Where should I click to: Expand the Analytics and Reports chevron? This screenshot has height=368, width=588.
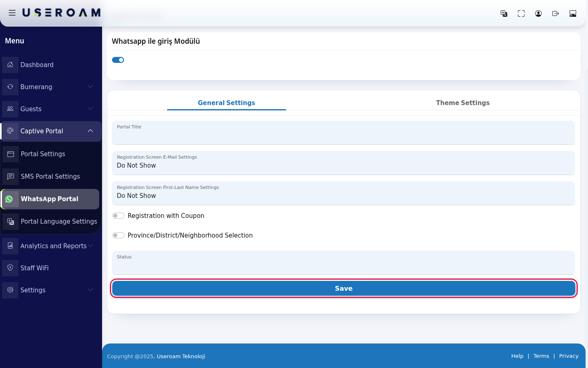[x=91, y=246]
